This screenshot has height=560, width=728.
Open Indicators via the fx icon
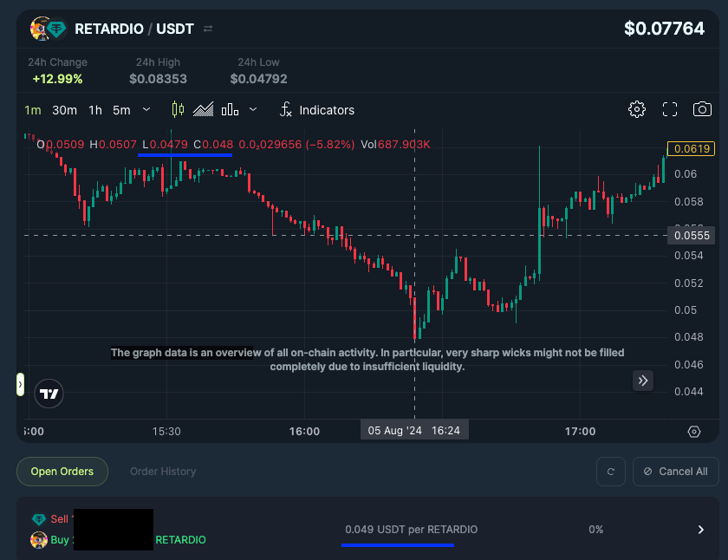(286, 109)
